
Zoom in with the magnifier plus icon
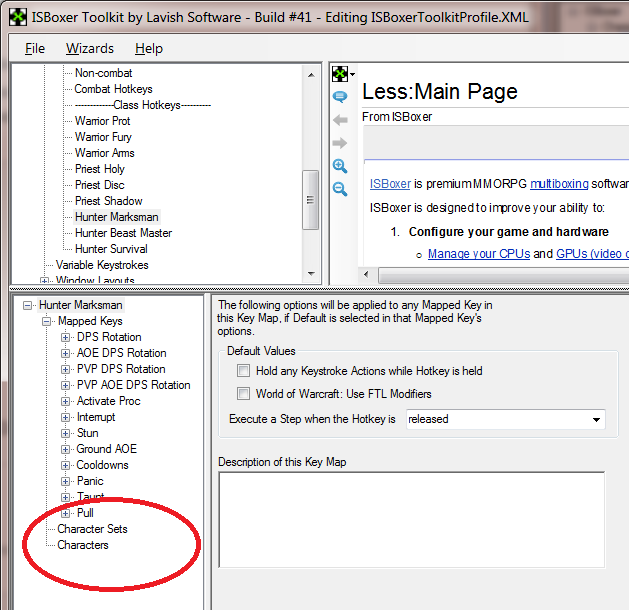click(340, 166)
